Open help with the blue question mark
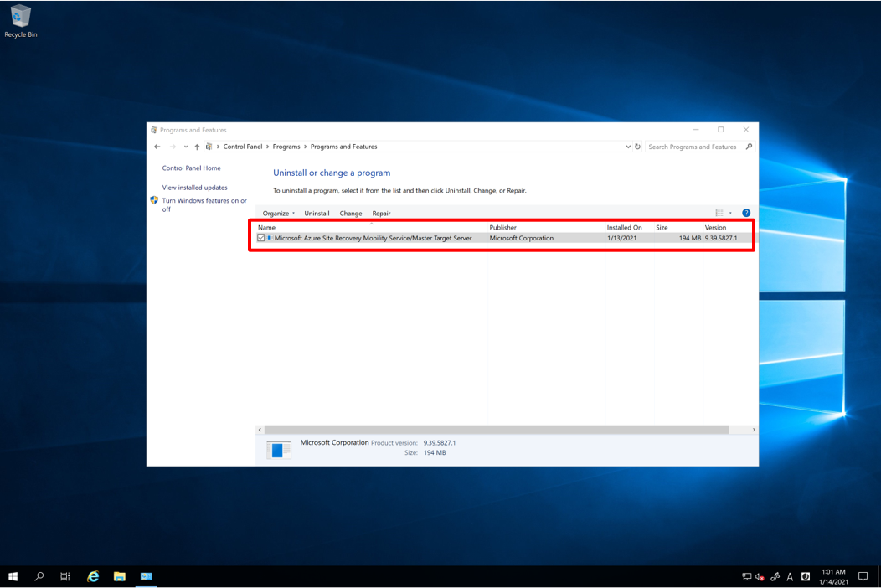This screenshot has width=881, height=588. point(746,213)
